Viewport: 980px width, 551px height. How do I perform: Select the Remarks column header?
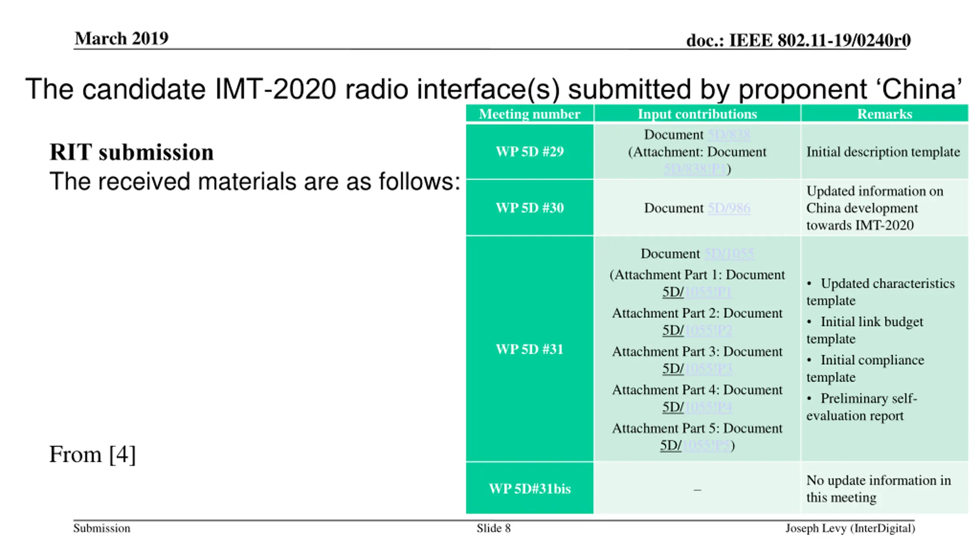pos(884,114)
